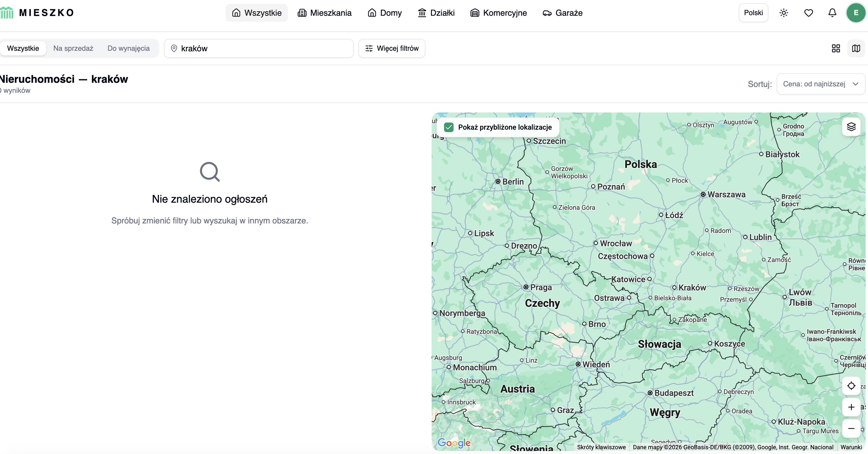
Task: Click 'Sortuj:' label text
Action: click(x=759, y=84)
